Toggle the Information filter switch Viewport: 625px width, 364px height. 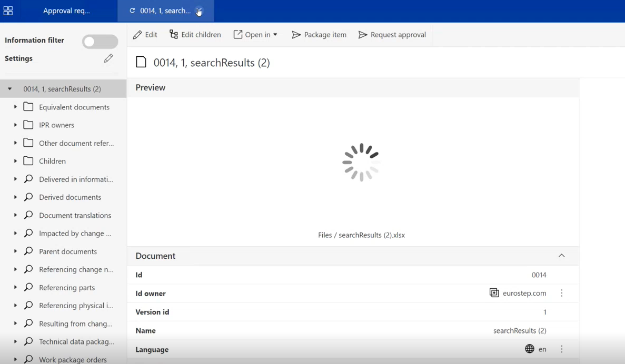(x=100, y=42)
